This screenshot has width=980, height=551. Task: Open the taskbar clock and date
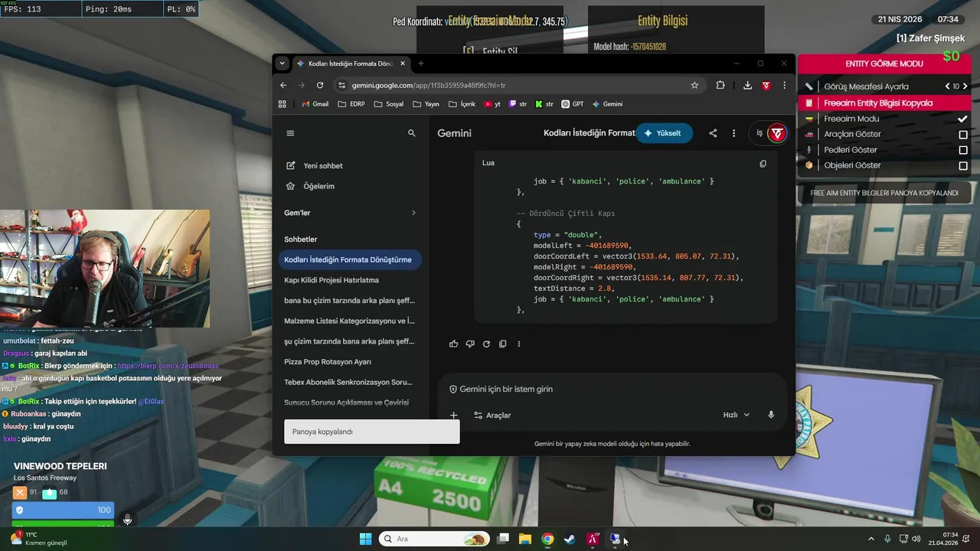[945, 539]
